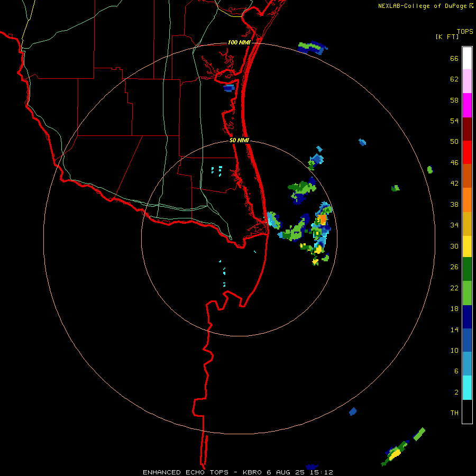Screen dimensions: 476x476
Task: Select the 42 legend value
Action: pyautogui.click(x=454, y=184)
